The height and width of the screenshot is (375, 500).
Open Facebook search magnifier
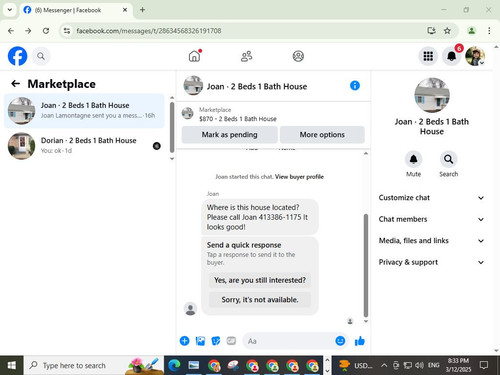click(x=41, y=56)
